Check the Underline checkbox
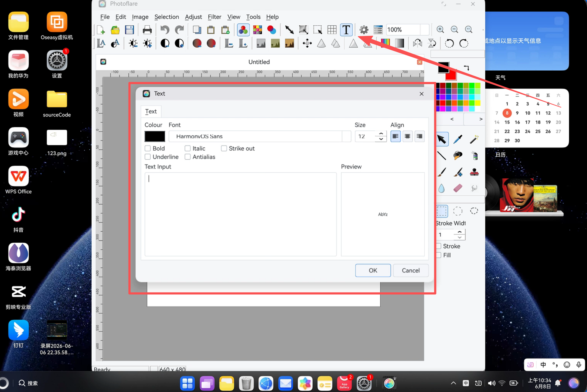This screenshot has width=587, height=392. [148, 157]
